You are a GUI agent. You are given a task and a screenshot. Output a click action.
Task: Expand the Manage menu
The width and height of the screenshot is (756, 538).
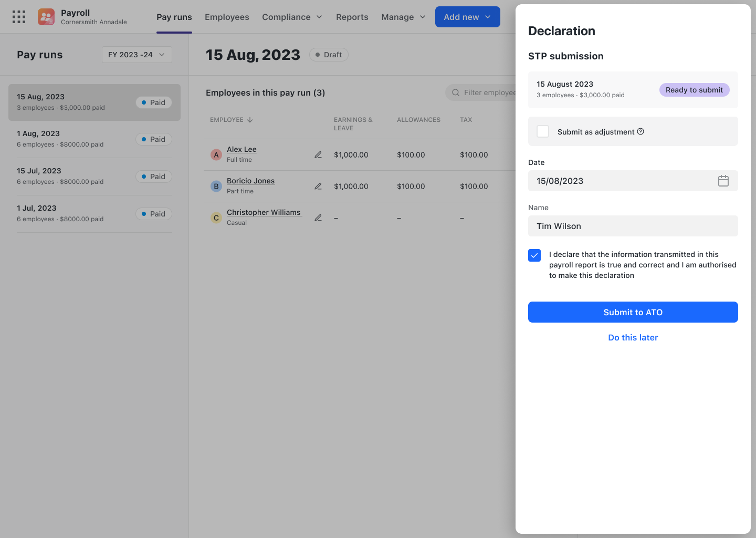click(x=403, y=17)
